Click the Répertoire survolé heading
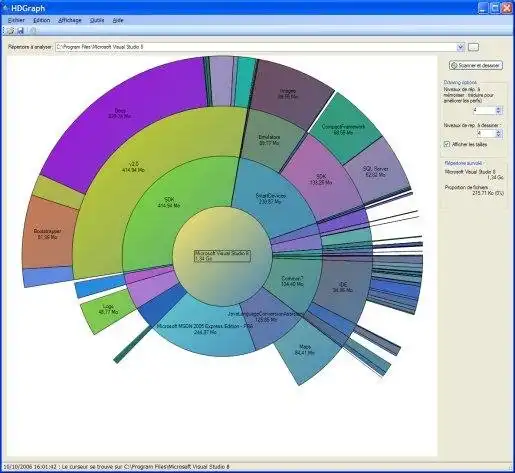This screenshot has width=515, height=473. tap(464, 163)
